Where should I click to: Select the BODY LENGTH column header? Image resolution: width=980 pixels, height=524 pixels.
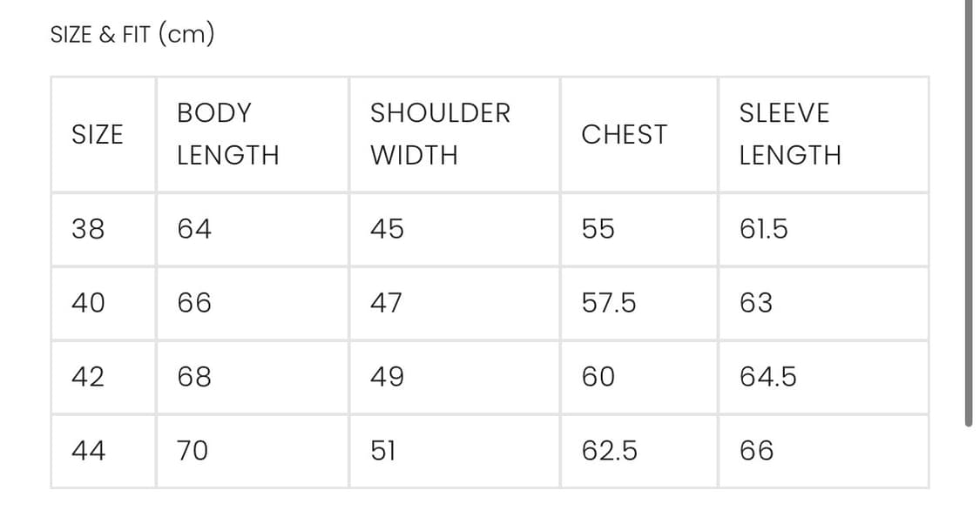227,134
